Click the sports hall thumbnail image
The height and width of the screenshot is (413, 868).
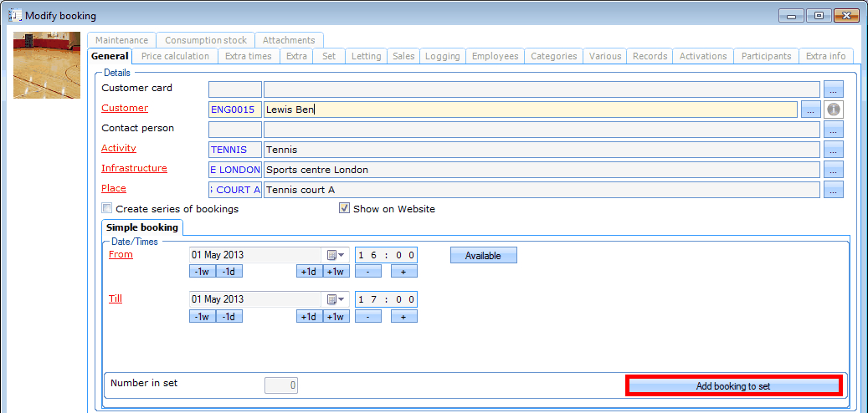point(46,65)
